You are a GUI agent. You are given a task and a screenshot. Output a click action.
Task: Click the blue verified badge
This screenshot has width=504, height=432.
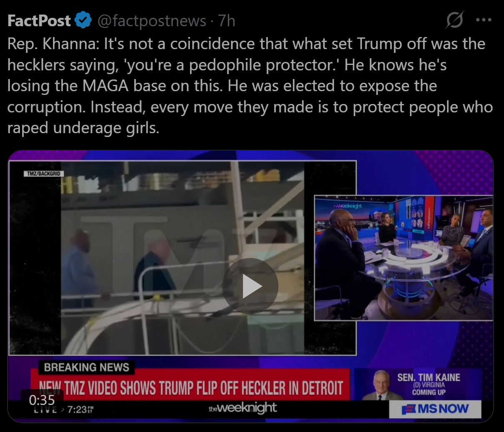(83, 20)
